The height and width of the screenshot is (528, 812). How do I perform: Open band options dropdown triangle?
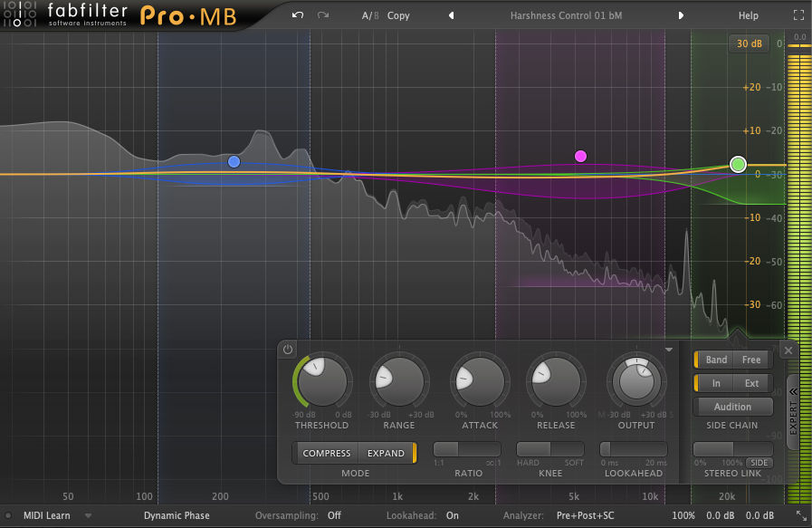[669, 350]
